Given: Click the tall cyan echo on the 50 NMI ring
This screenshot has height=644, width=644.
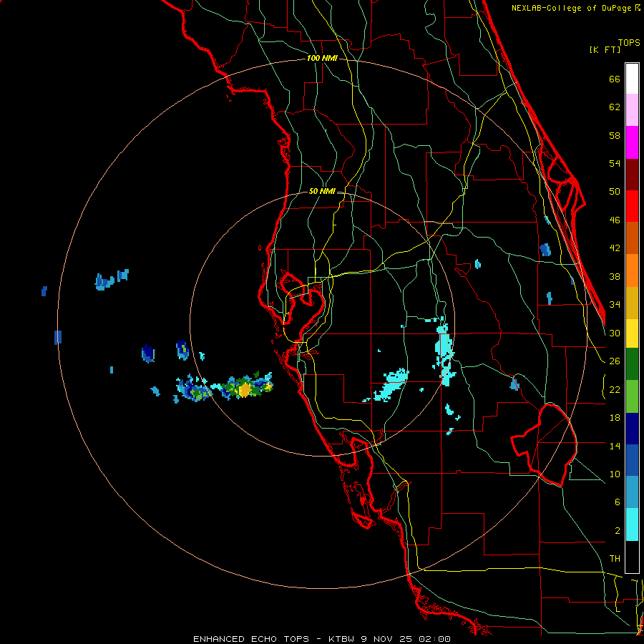Looking at the screenshot, I should click(x=445, y=354).
